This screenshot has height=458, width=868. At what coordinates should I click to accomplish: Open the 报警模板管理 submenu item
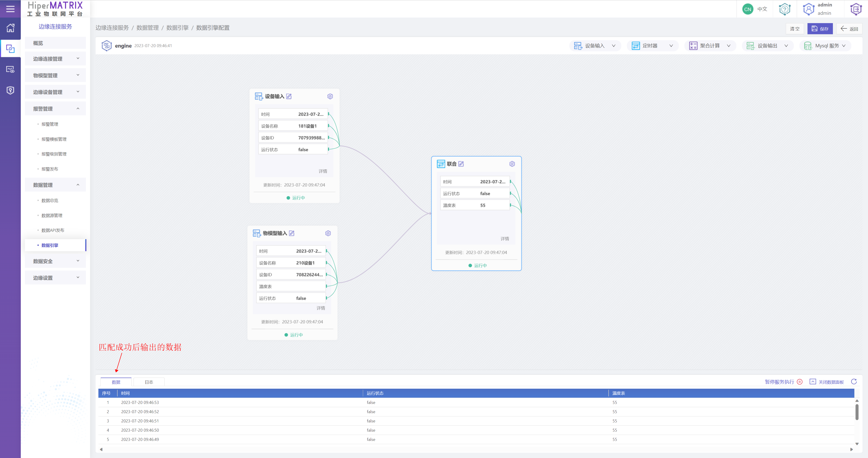54,139
